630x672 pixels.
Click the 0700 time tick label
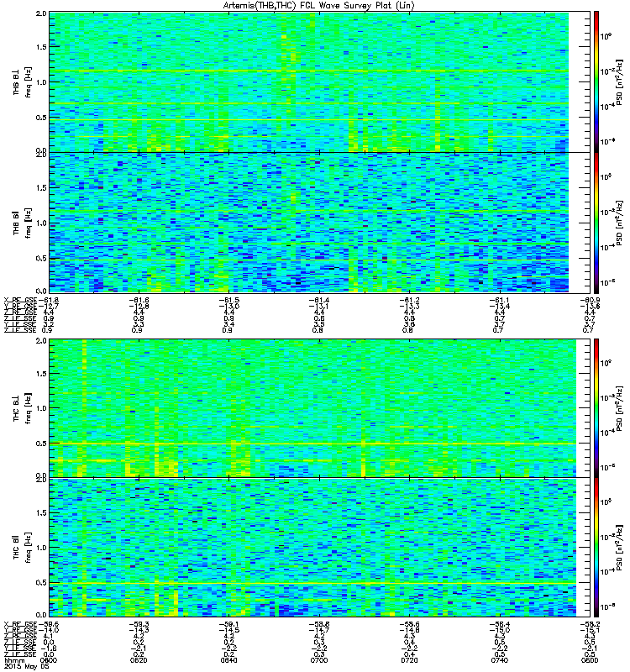pos(319,660)
